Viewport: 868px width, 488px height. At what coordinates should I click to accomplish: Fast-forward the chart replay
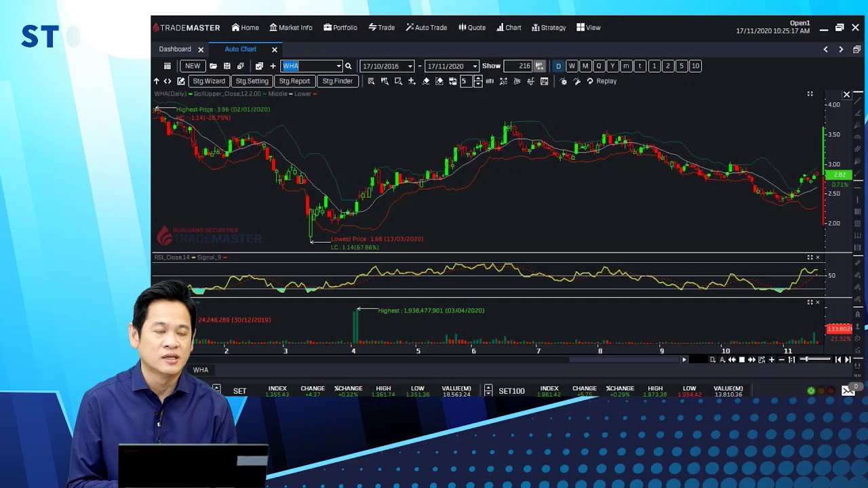751,359
